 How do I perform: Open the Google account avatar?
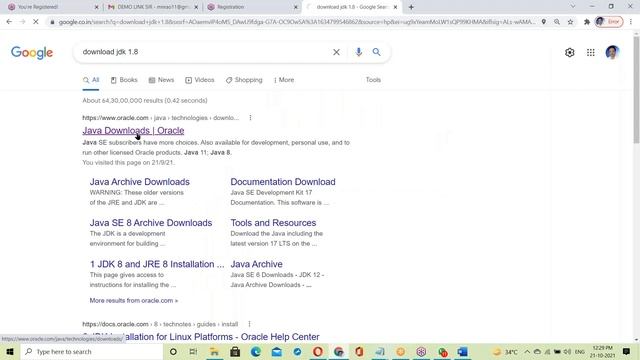tap(612, 52)
